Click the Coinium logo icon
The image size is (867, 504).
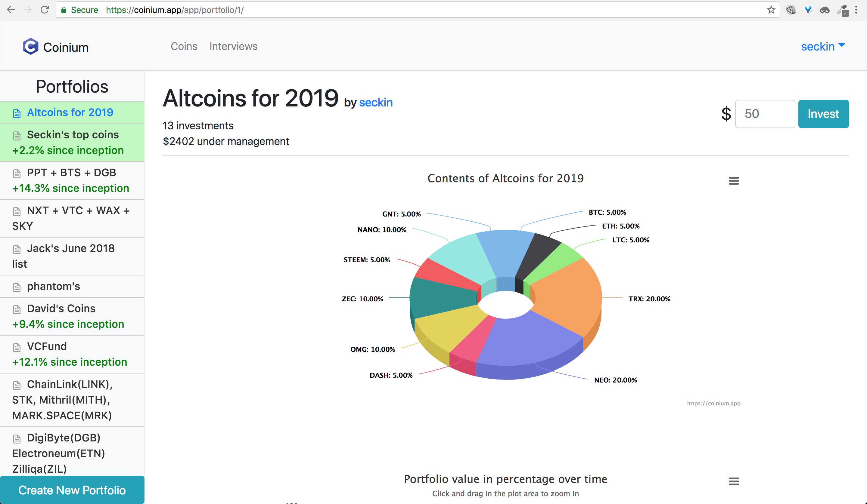(x=31, y=46)
